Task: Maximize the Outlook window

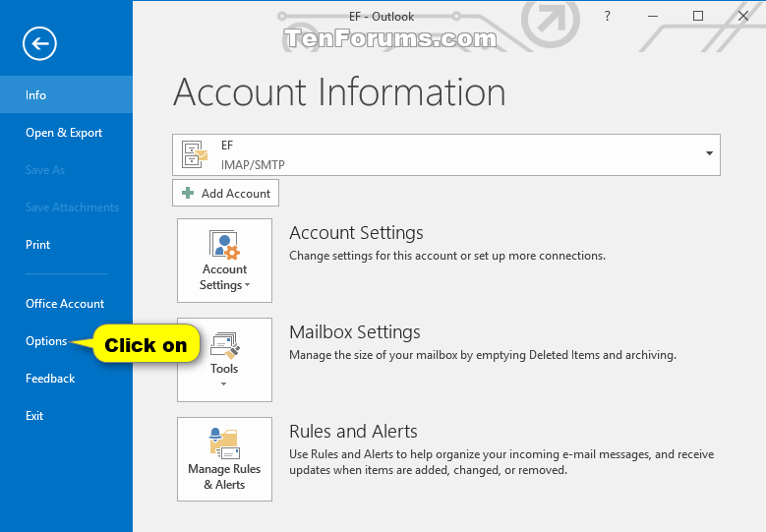Action: click(698, 16)
